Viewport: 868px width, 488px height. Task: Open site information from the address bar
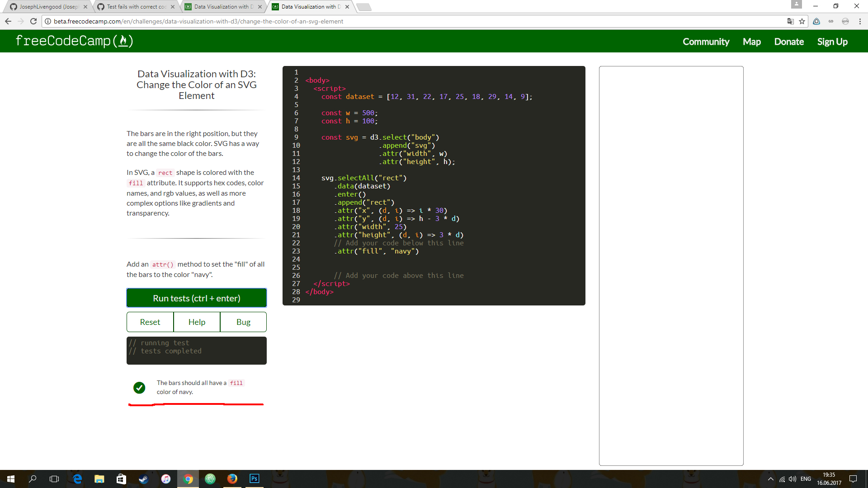(47, 21)
